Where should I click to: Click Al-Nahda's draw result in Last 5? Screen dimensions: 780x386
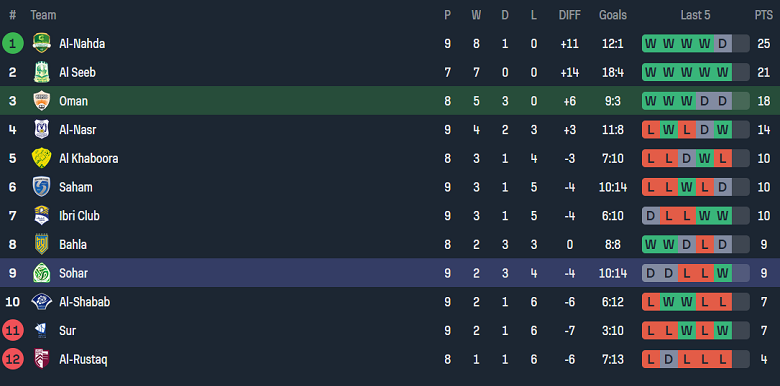coord(722,44)
